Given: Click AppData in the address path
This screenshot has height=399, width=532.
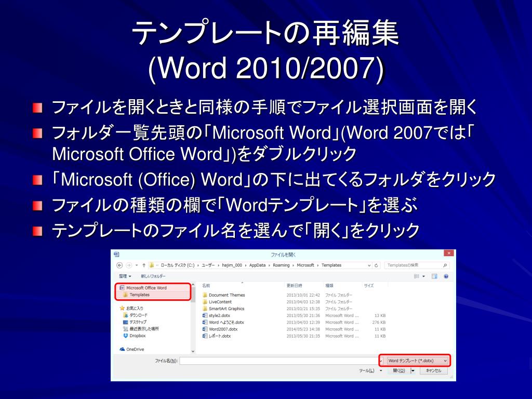Looking at the screenshot, I should [258, 265].
